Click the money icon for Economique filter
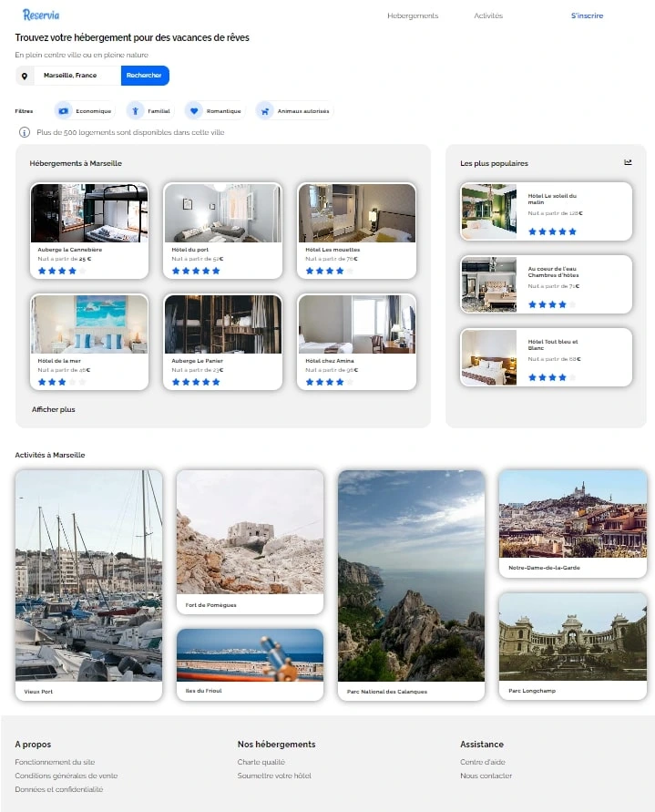This screenshot has width=655, height=812. tap(63, 111)
